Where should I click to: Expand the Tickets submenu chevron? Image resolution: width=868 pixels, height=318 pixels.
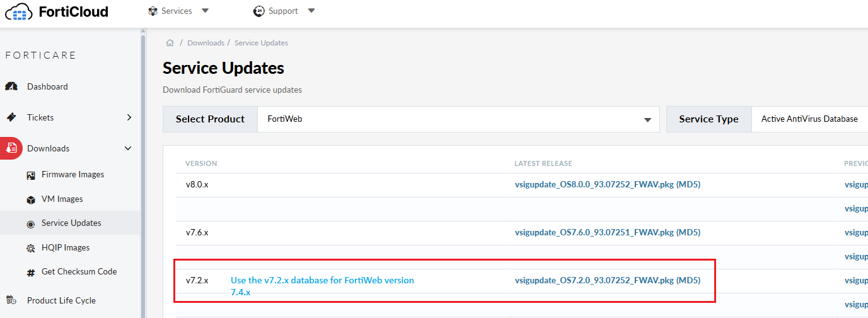coord(129,117)
